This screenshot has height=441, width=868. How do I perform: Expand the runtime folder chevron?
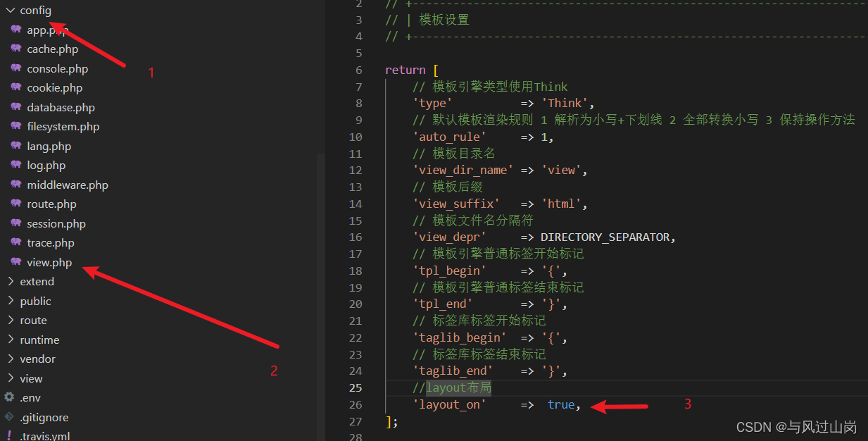click(11, 340)
